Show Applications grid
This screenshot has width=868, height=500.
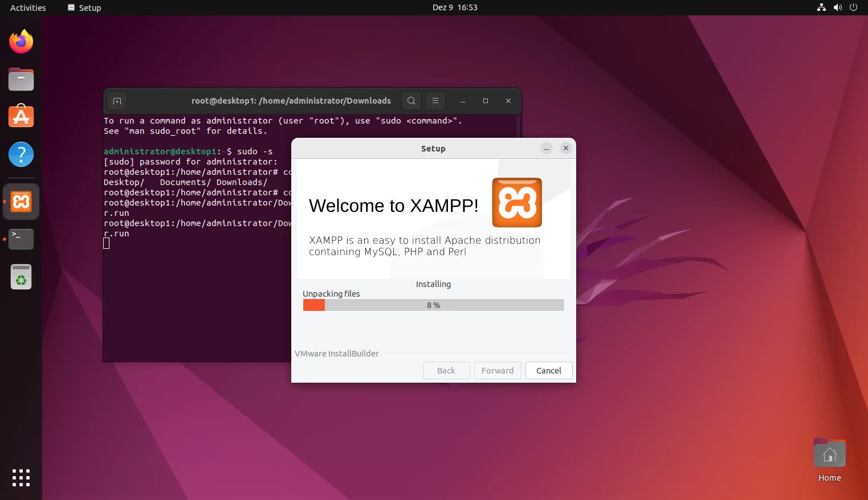pyautogui.click(x=21, y=478)
